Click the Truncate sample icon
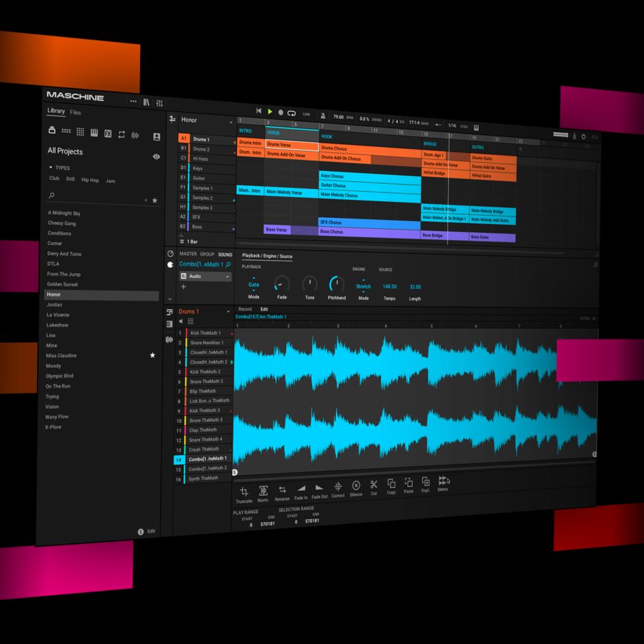The width and height of the screenshot is (644, 644). coord(244,492)
